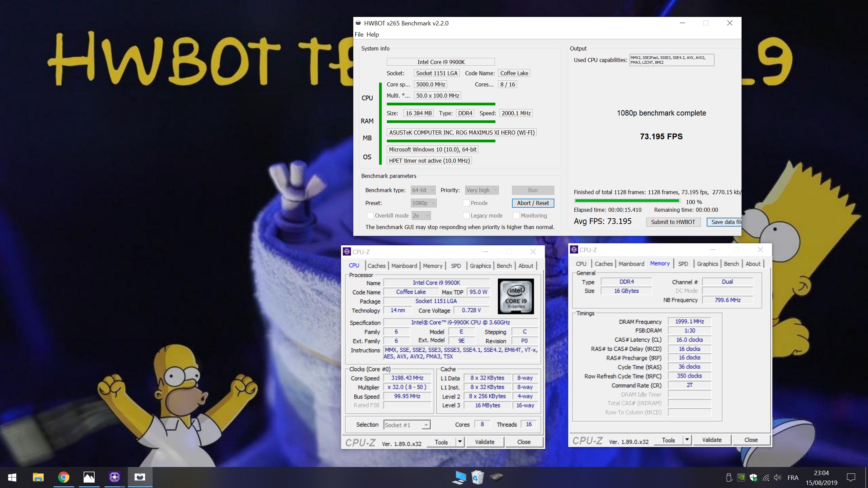The image size is (868, 488).
Task: Open Windows Security tray icon
Action: (x=753, y=477)
